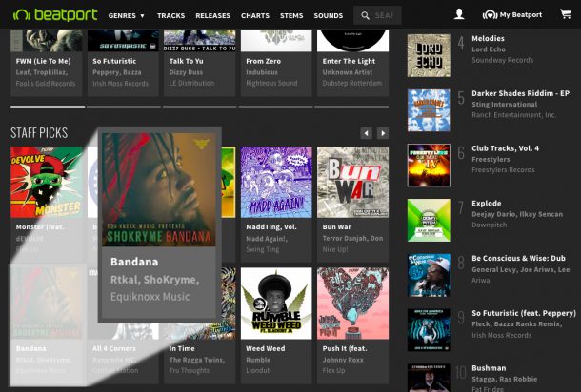Open Nice Up! label link

pos(335,249)
